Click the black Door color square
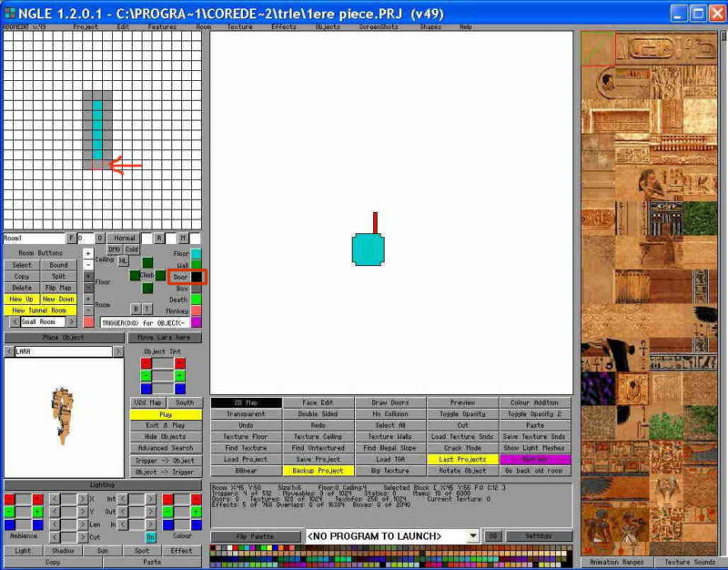 pyautogui.click(x=197, y=277)
